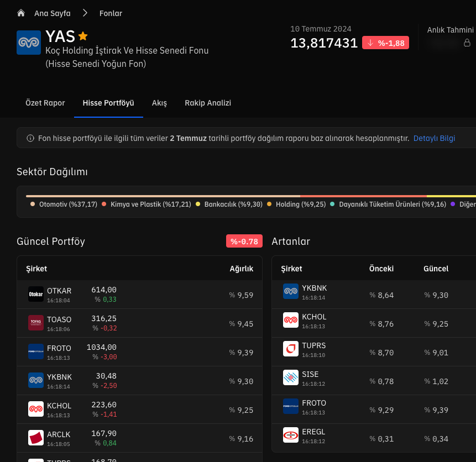The height and width of the screenshot is (462, 476).
Task: Click EREGL previous weight % 0,31
Action: pyautogui.click(x=381, y=439)
